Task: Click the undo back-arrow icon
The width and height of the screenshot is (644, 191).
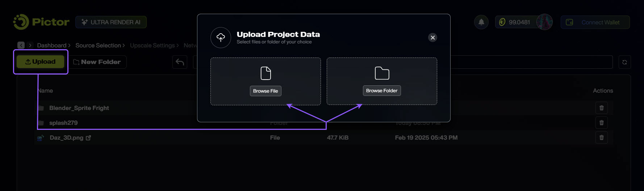Action: pyautogui.click(x=180, y=62)
